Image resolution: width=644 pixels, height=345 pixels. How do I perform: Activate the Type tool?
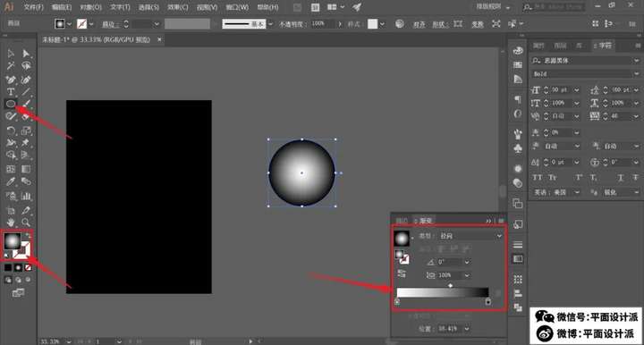point(11,91)
